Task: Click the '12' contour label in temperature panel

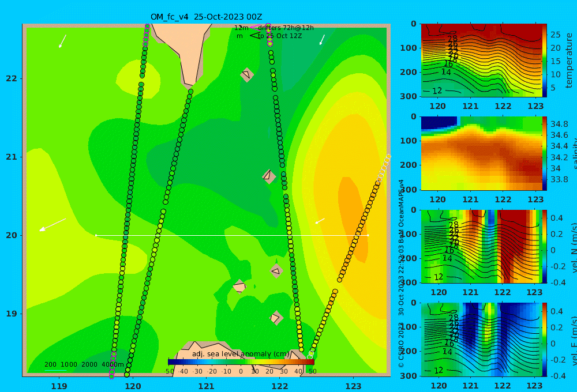Action: 437,91
